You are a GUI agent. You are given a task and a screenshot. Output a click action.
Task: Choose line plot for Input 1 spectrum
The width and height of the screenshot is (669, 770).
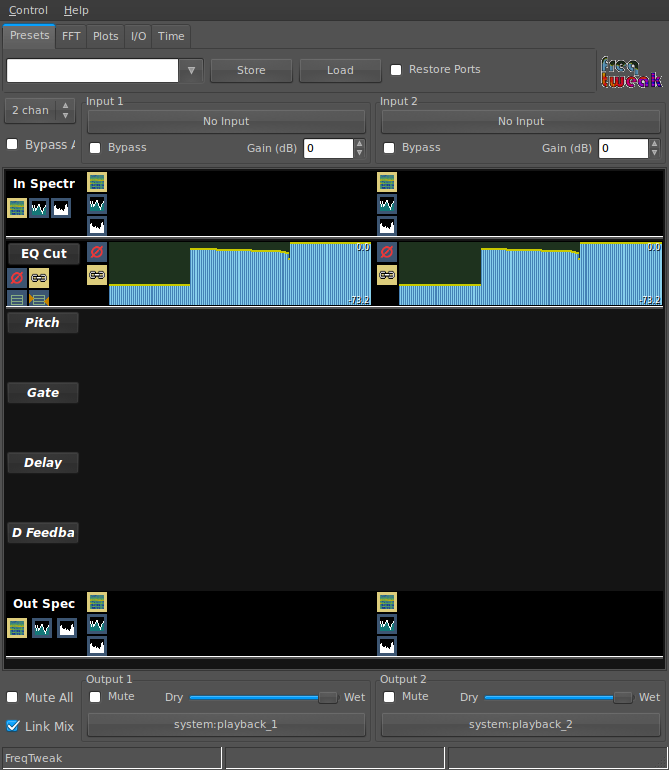point(97,204)
